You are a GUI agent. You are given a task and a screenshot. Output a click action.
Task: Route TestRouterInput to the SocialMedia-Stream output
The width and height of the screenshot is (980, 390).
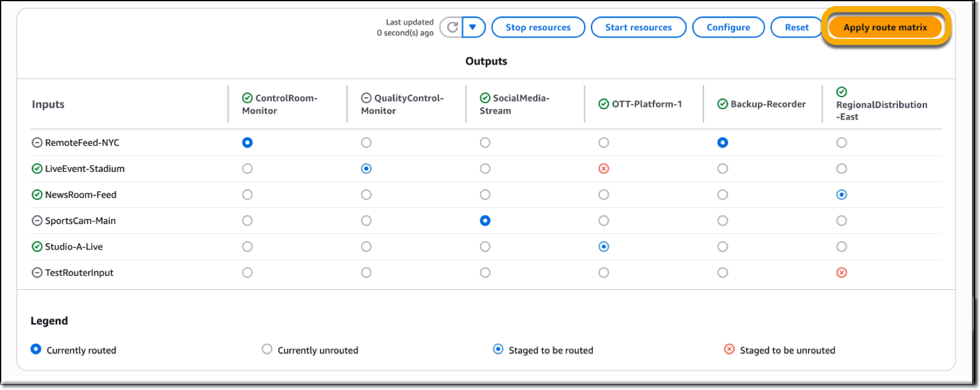point(485,273)
